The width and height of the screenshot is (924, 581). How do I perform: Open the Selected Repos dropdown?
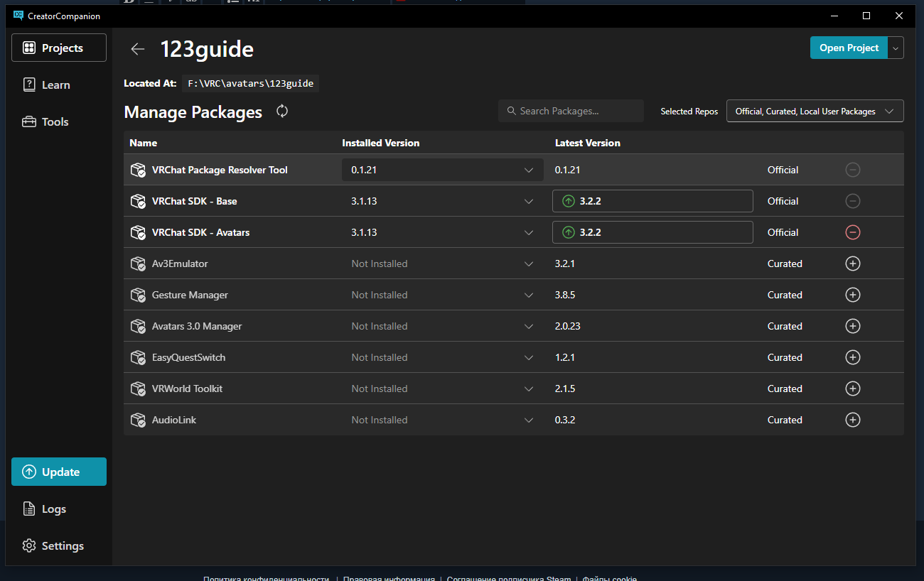[x=815, y=111]
